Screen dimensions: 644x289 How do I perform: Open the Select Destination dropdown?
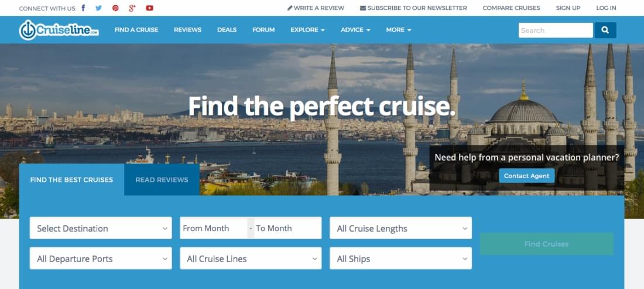[101, 228]
